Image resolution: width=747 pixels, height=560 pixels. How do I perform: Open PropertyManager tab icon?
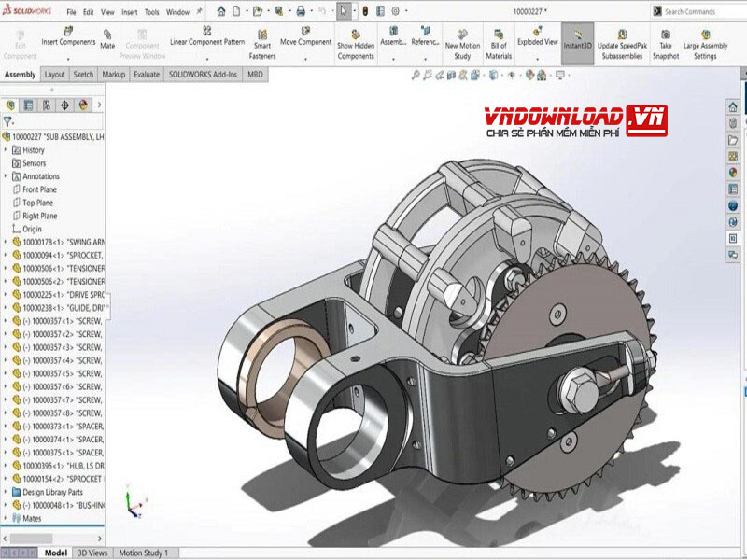[x=29, y=105]
